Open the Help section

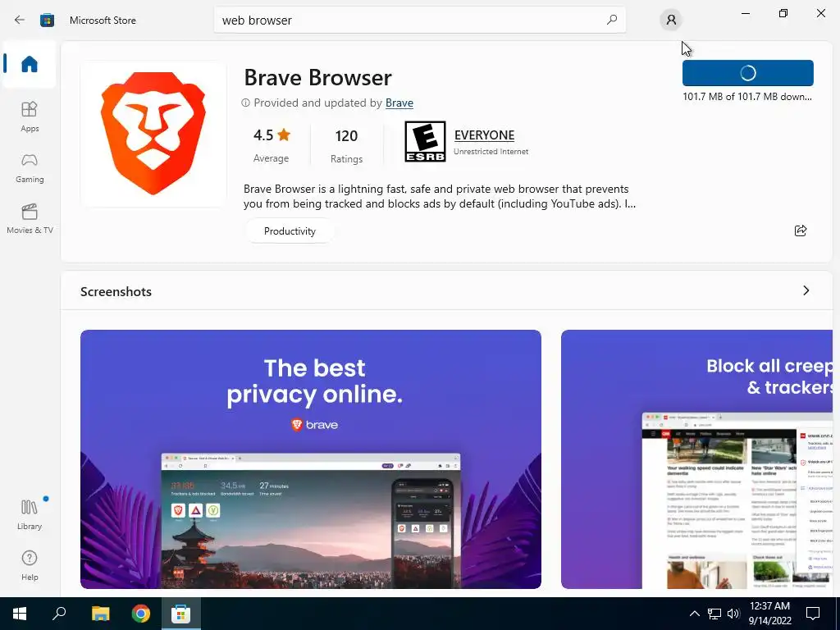(x=30, y=566)
